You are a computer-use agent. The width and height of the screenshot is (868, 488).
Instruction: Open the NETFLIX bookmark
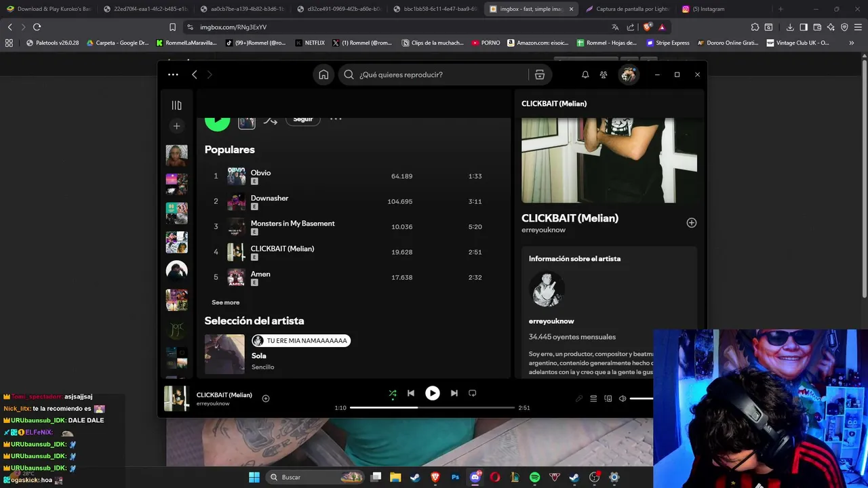pos(310,43)
